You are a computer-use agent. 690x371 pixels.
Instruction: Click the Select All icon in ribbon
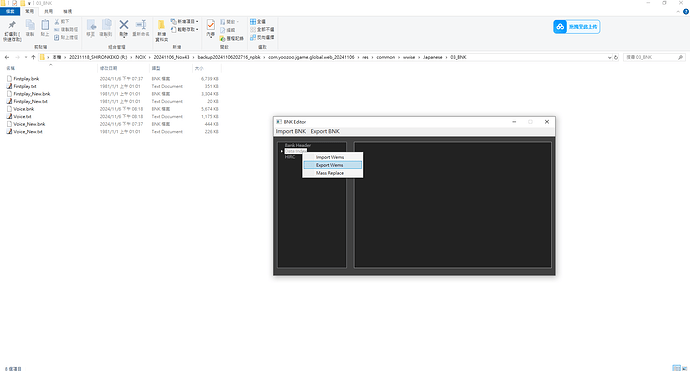click(253, 22)
